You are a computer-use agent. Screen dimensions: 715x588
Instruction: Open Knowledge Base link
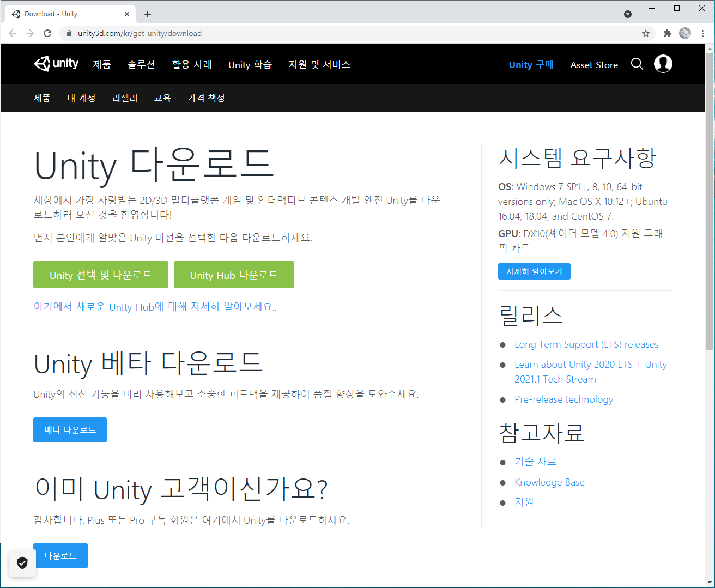tap(549, 482)
